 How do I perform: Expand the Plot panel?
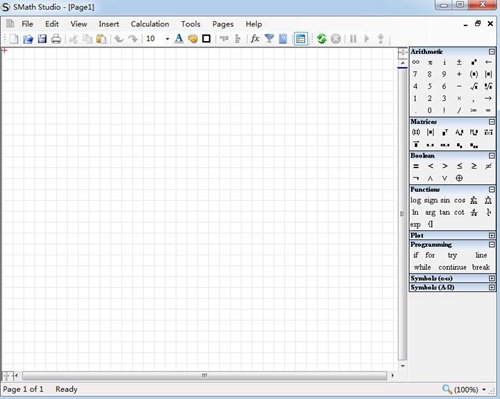492,235
